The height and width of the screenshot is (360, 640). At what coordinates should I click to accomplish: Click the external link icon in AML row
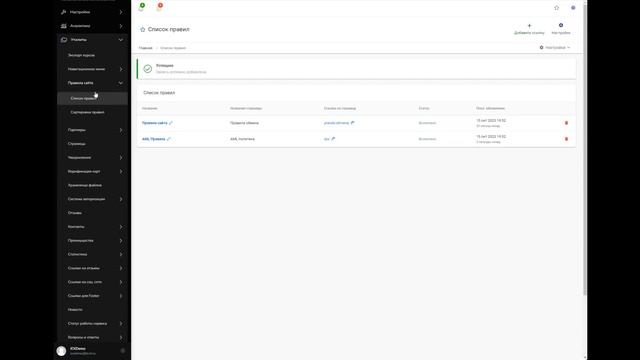pyautogui.click(x=333, y=139)
